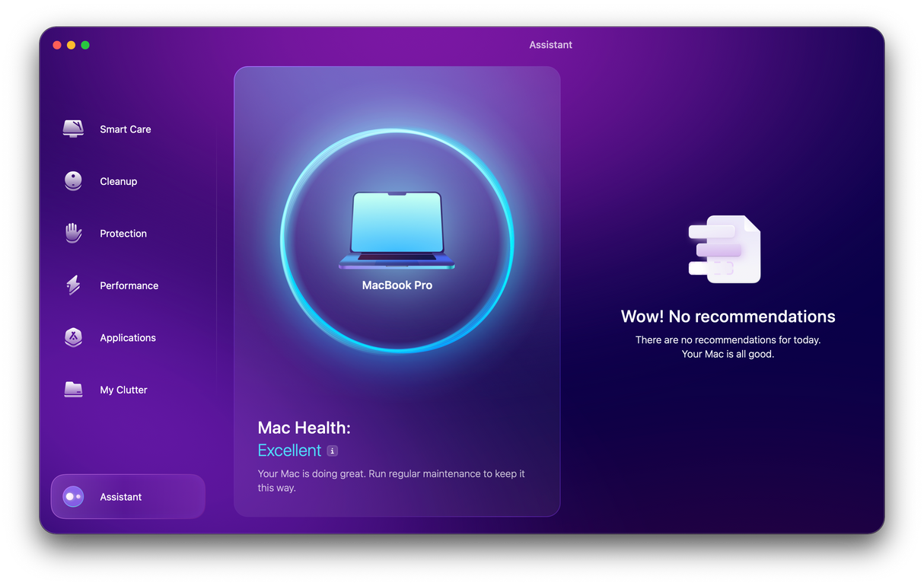924x586 pixels.
Task: Open the Applications section
Action: coord(128,338)
